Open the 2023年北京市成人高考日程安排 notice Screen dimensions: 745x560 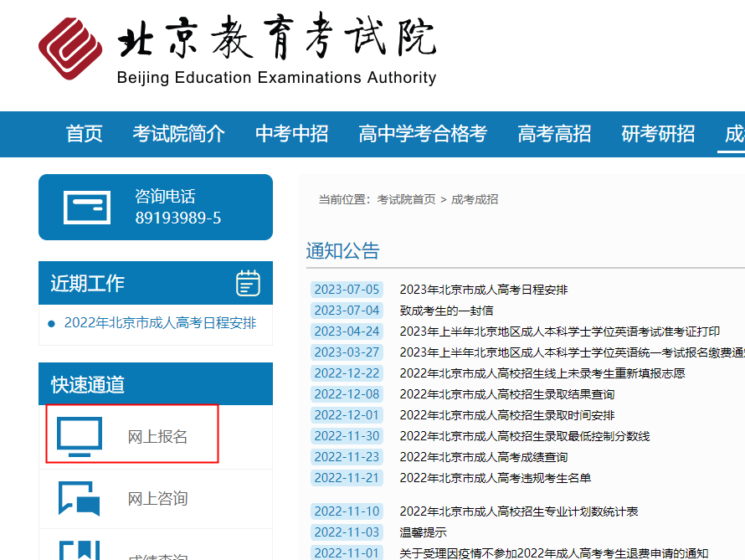tap(484, 290)
